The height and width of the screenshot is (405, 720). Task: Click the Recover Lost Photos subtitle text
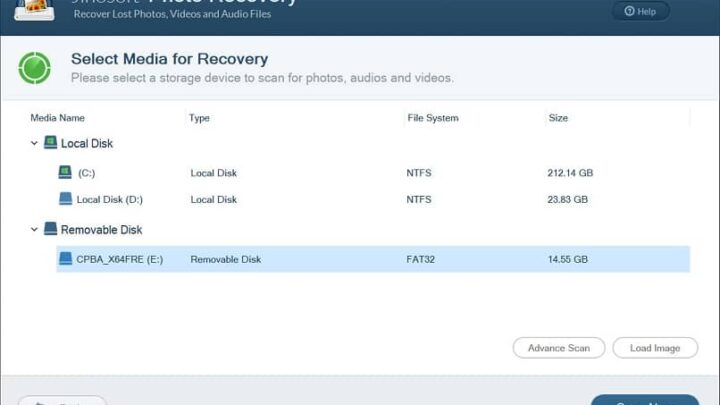coord(172,14)
